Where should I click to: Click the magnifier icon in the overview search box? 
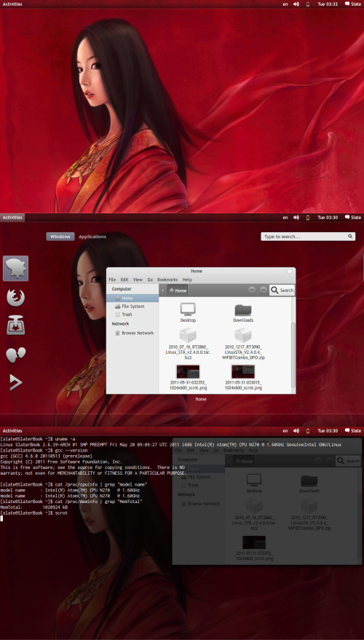pos(349,237)
